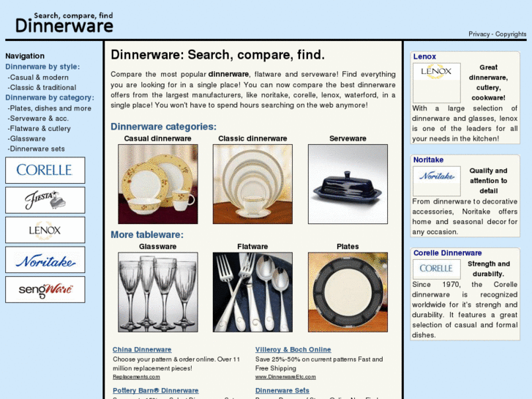Go to Classic & traditional in navigation
532x399 pixels.
pos(42,88)
